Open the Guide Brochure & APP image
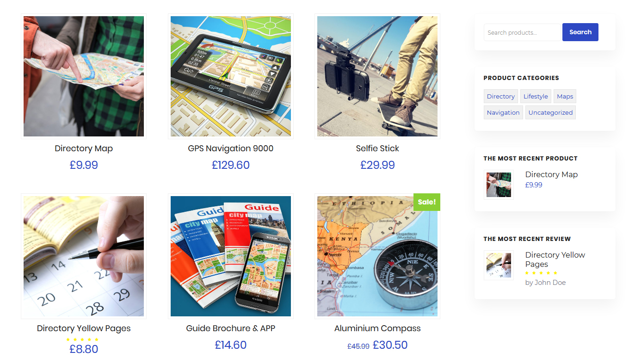Image resolution: width=629 pixels, height=364 pixels. [231, 256]
